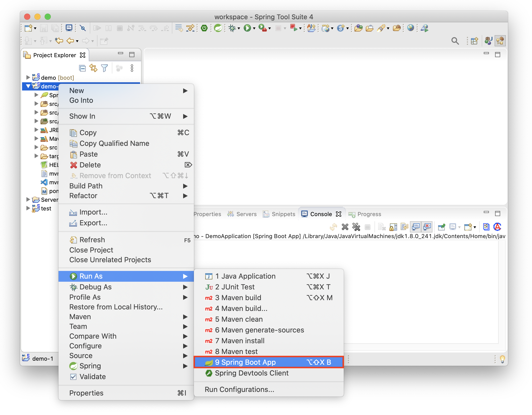The height and width of the screenshot is (415, 532).
Task: Switch to the Progress tab
Action: tap(365, 214)
